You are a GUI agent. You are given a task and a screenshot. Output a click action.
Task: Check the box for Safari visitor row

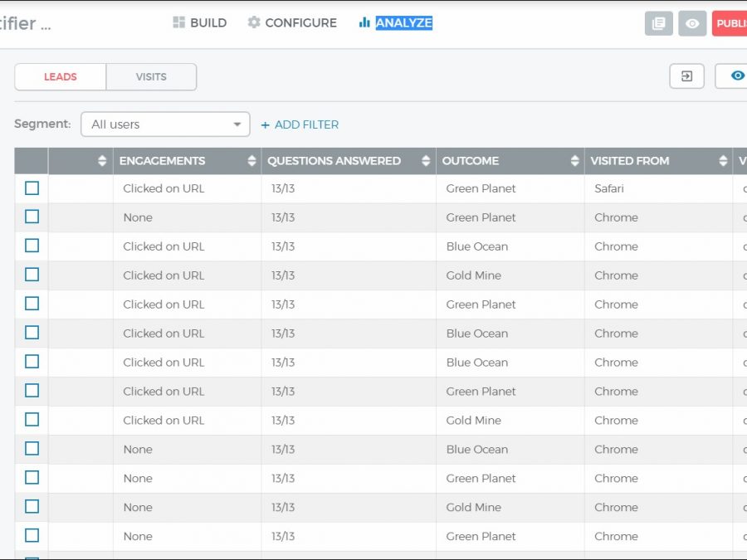pyautogui.click(x=32, y=188)
